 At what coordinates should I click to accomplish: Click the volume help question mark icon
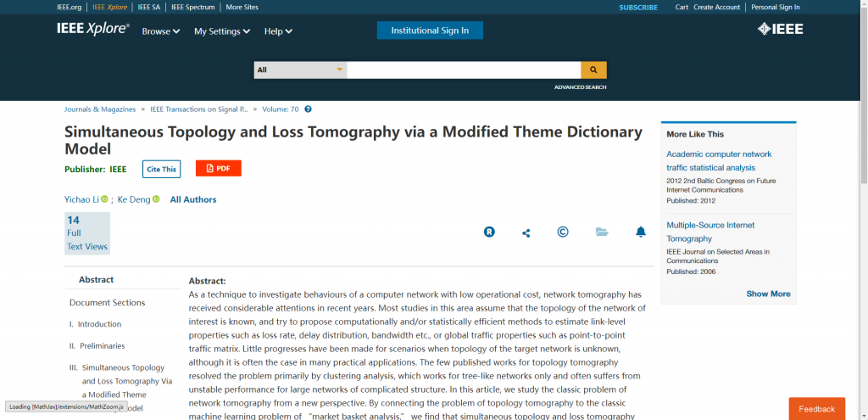click(x=309, y=109)
